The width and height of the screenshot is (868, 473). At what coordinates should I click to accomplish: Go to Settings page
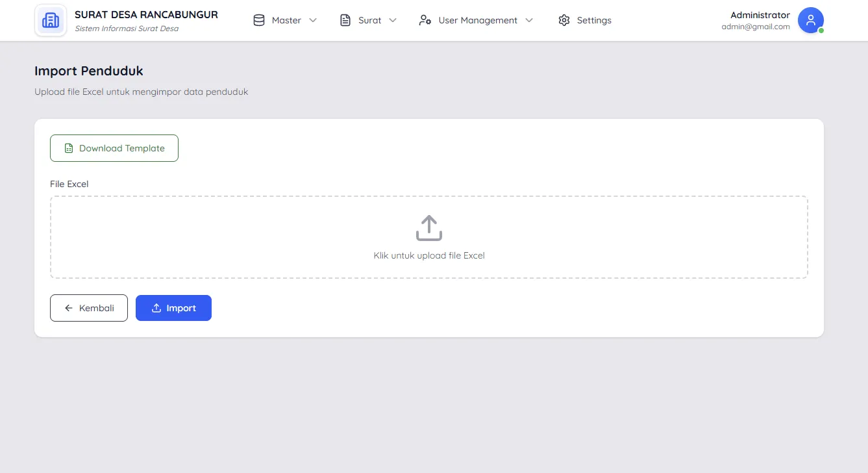pos(585,20)
